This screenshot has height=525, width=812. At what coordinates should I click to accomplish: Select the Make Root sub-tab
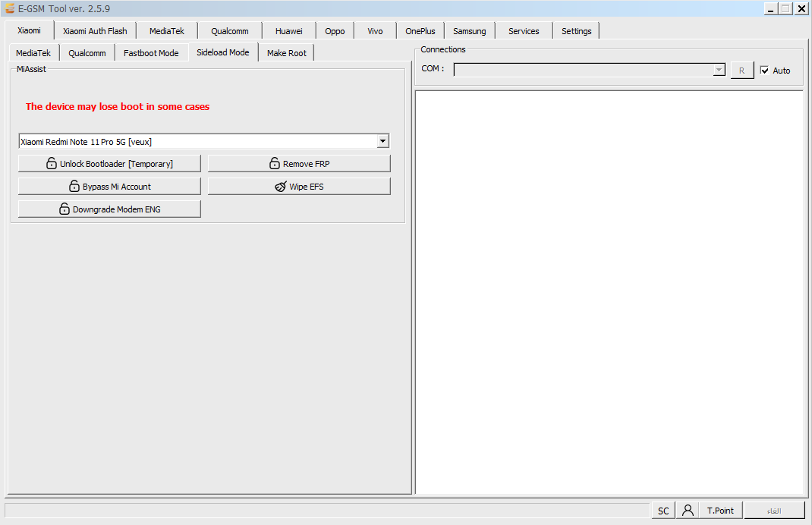(x=287, y=53)
